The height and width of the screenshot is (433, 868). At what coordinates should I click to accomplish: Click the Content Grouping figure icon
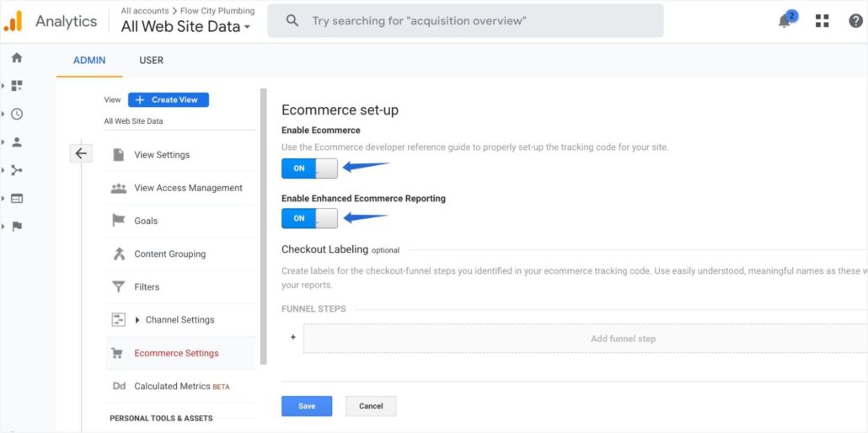119,254
